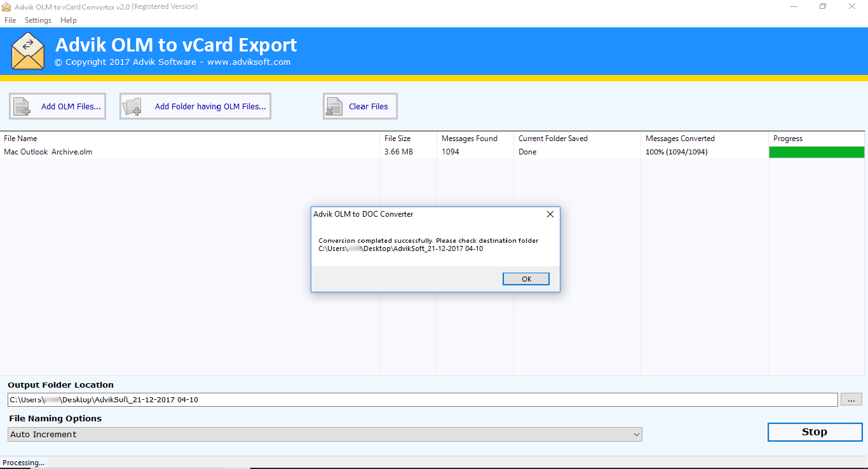The image size is (868, 469).
Task: Click the File Naming Options label
Action: [55, 419]
